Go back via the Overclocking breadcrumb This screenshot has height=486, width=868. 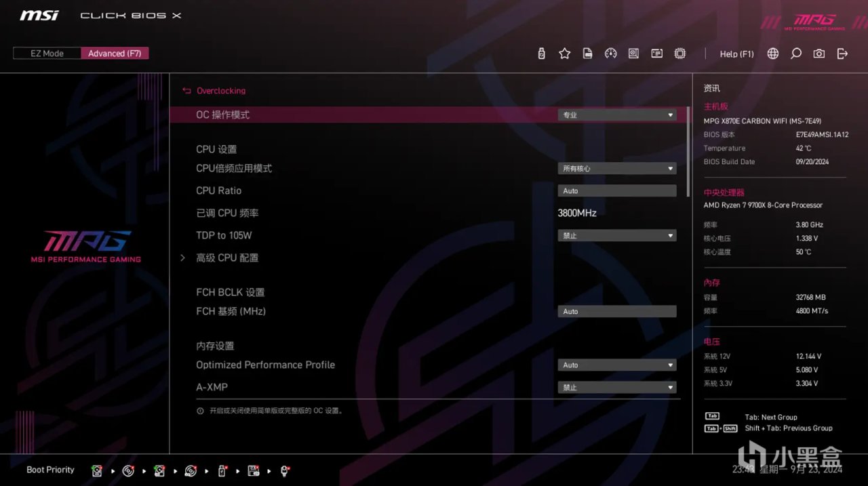[221, 91]
